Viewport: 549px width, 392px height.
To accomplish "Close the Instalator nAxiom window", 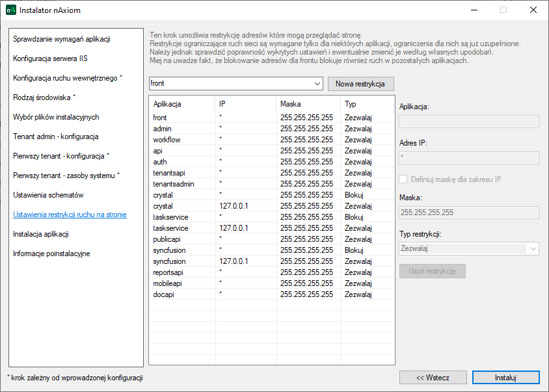I will 533,10.
